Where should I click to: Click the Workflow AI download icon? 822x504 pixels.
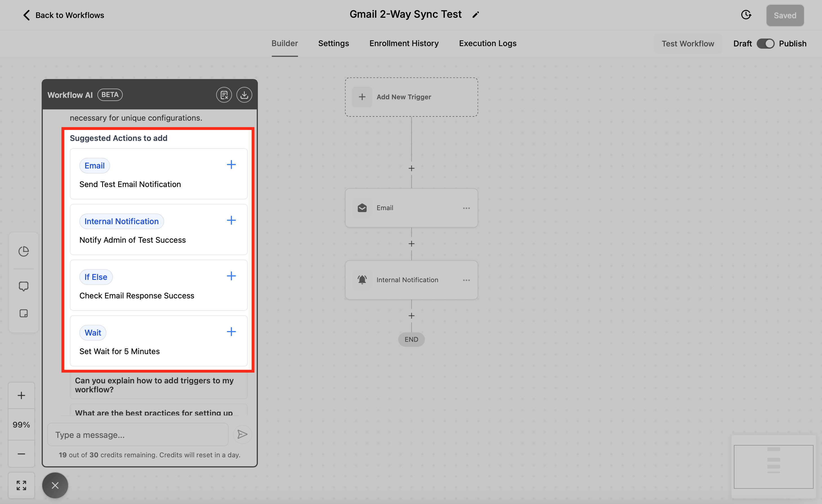pyautogui.click(x=244, y=95)
